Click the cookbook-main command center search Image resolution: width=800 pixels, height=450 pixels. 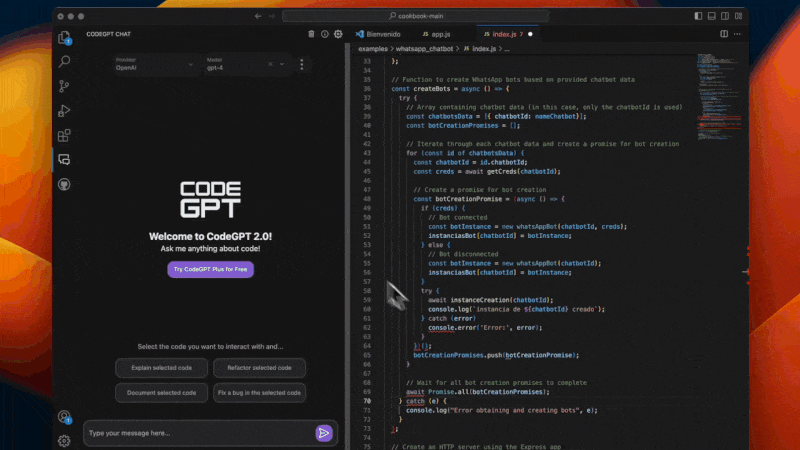(416, 16)
